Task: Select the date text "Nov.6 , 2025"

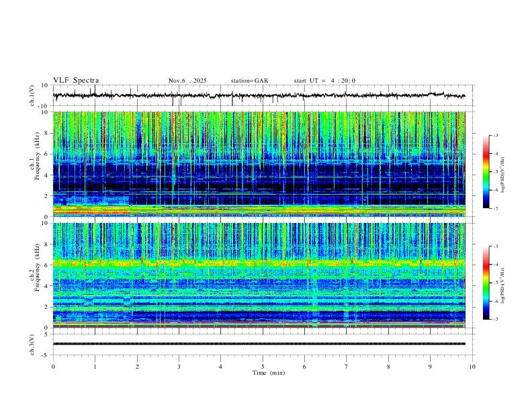Action: pos(187,81)
